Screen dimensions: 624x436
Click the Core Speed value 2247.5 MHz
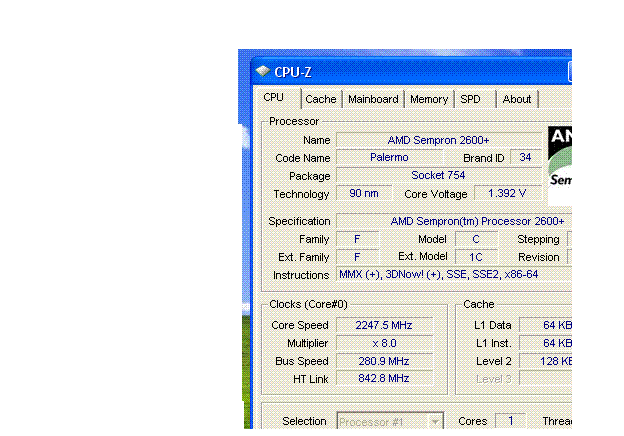pyautogui.click(x=384, y=325)
